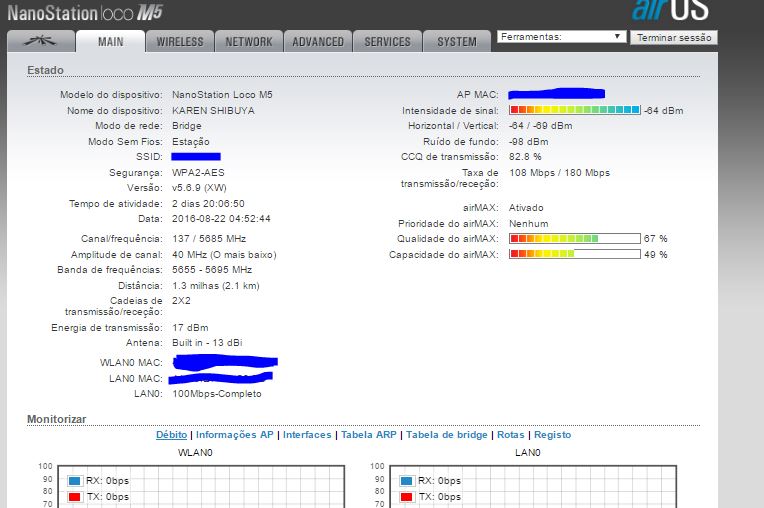Click the 100Mbps-Completo LAN0 value
The image size is (764, 508).
point(217,394)
